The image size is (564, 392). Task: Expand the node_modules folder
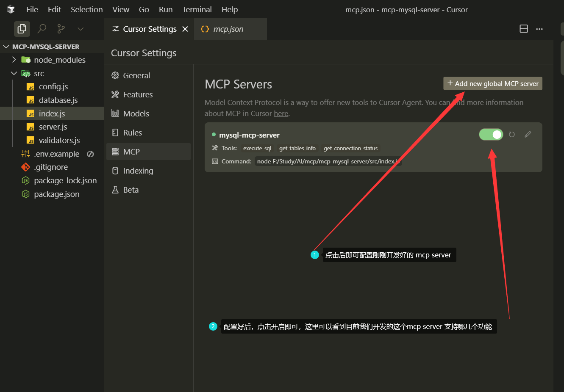14,60
